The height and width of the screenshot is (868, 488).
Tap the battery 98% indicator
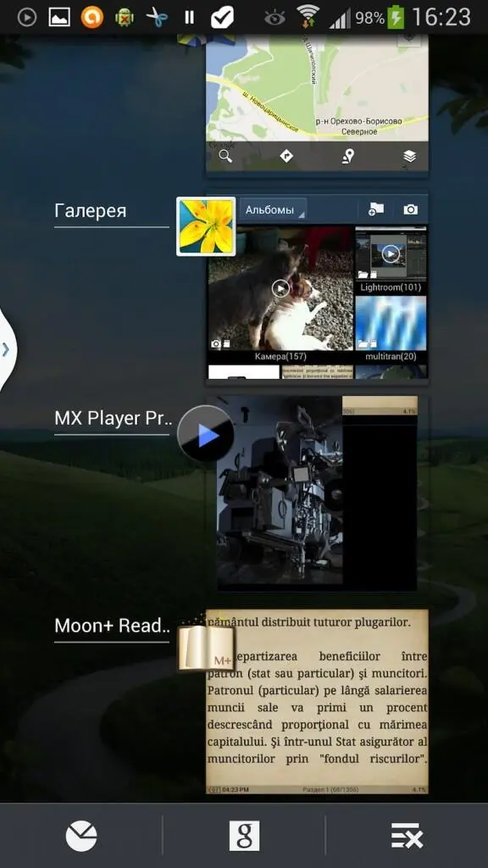[380, 18]
